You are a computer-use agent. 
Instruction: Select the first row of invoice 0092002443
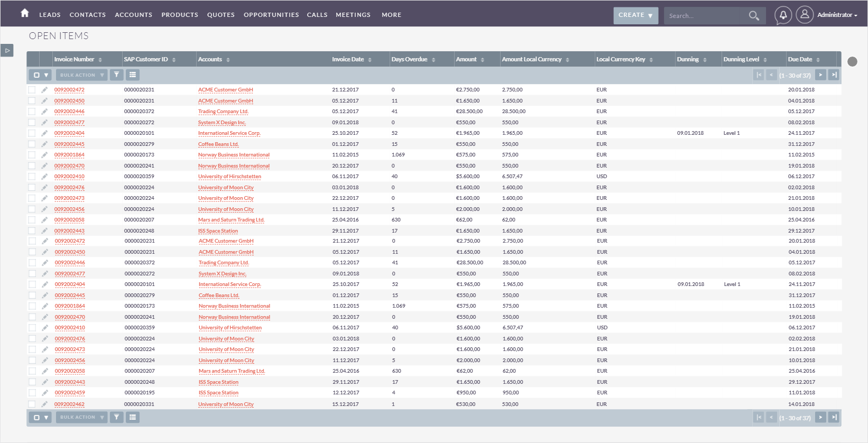(x=32, y=231)
